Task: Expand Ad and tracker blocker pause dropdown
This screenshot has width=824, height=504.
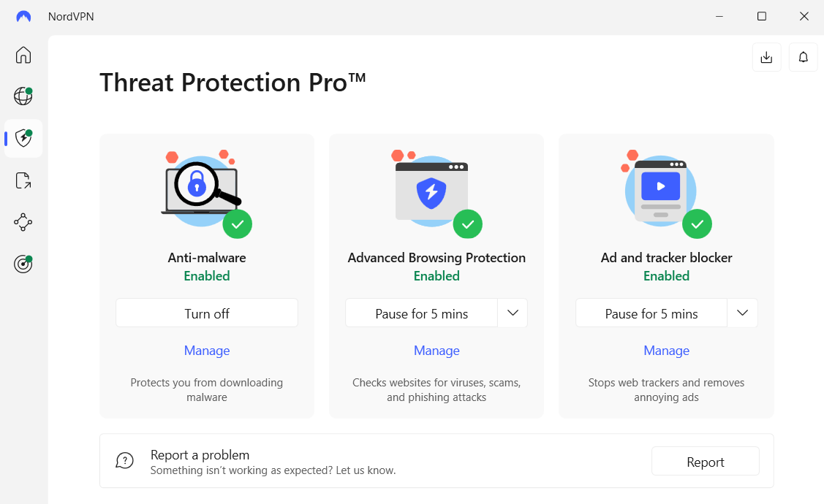Action: tap(742, 313)
